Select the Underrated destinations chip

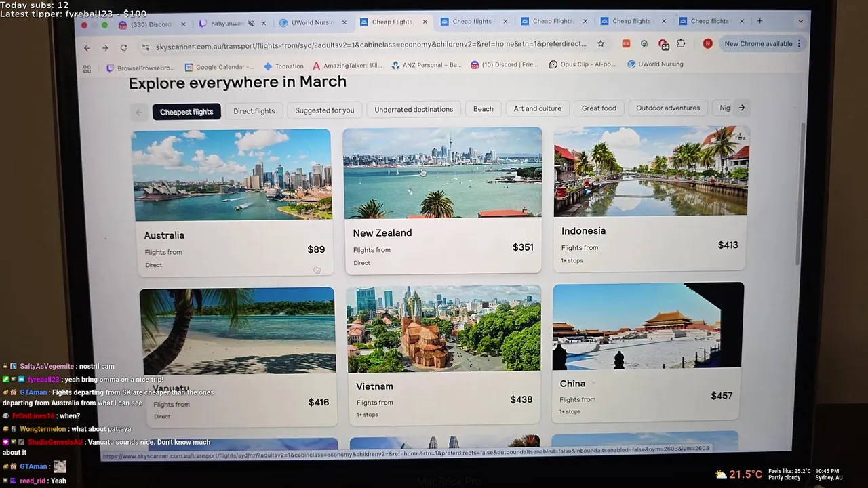(x=414, y=109)
